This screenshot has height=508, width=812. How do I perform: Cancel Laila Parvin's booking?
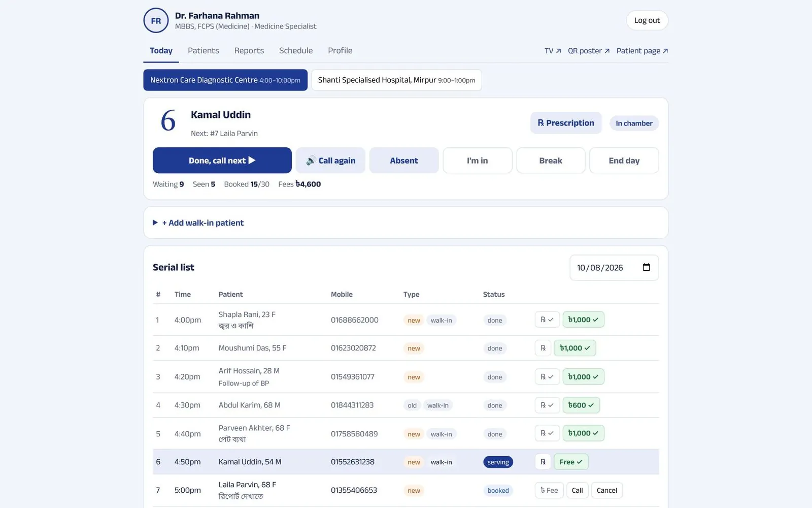(607, 490)
